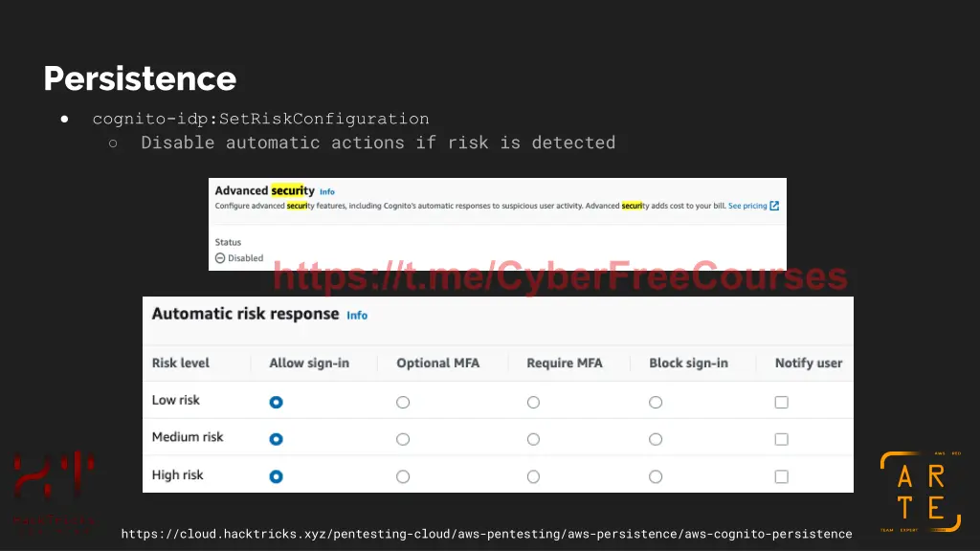Select Allow sign-in for Low risk
The width and height of the screenshot is (980, 551).
click(x=277, y=403)
